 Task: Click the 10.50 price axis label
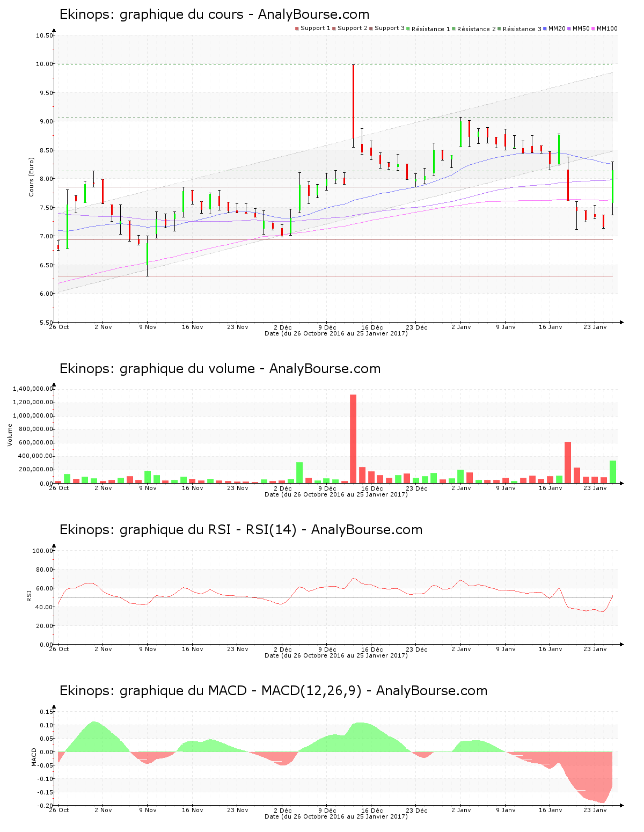coord(45,36)
